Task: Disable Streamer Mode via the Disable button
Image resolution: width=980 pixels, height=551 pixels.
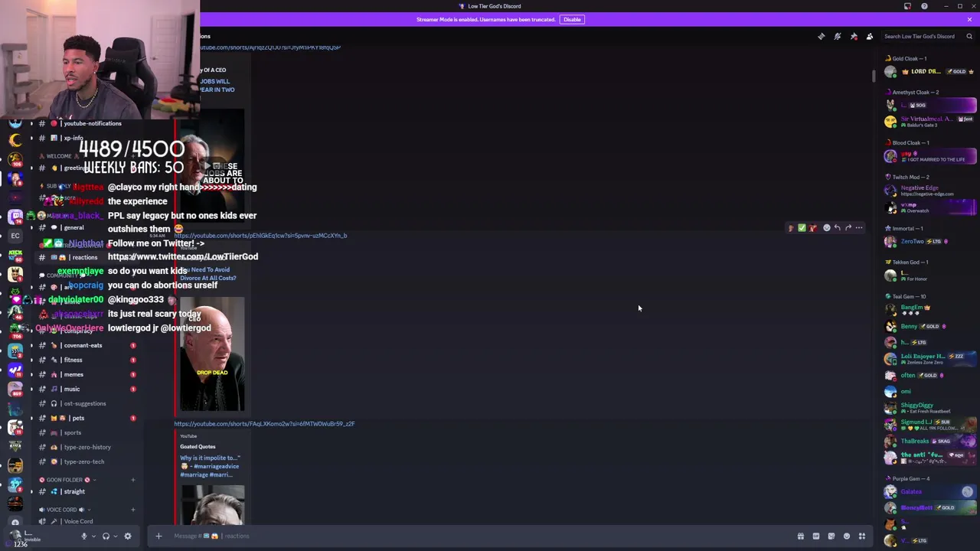Action: click(572, 19)
